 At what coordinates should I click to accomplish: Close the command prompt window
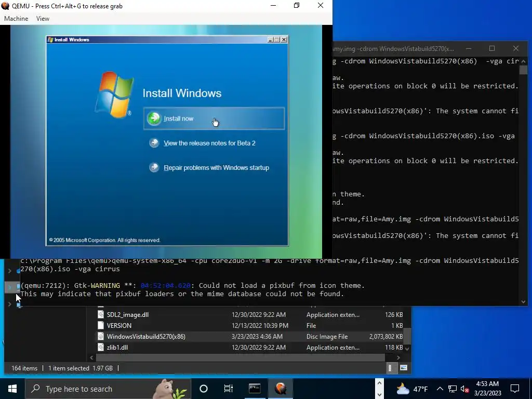pos(516,48)
